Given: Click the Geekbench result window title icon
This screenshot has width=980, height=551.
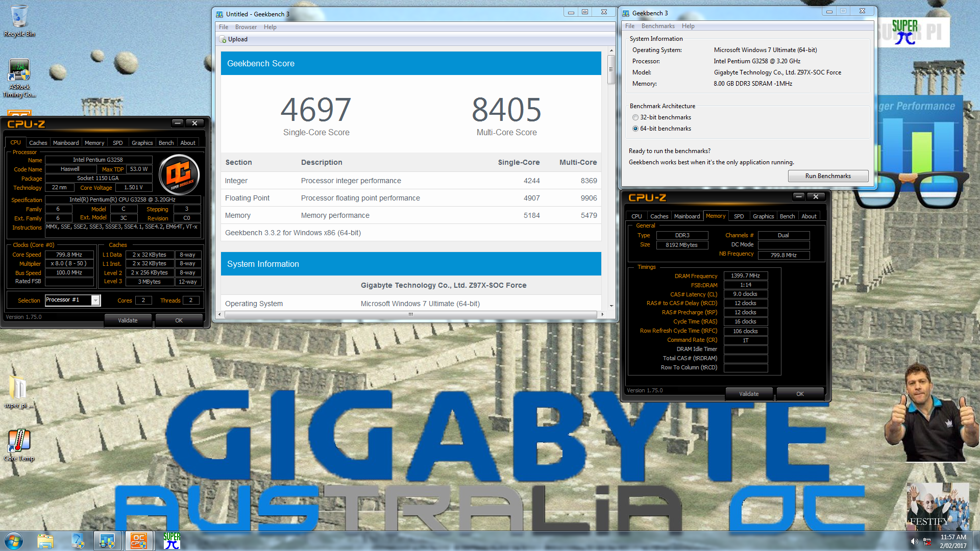Looking at the screenshot, I should click(x=219, y=14).
